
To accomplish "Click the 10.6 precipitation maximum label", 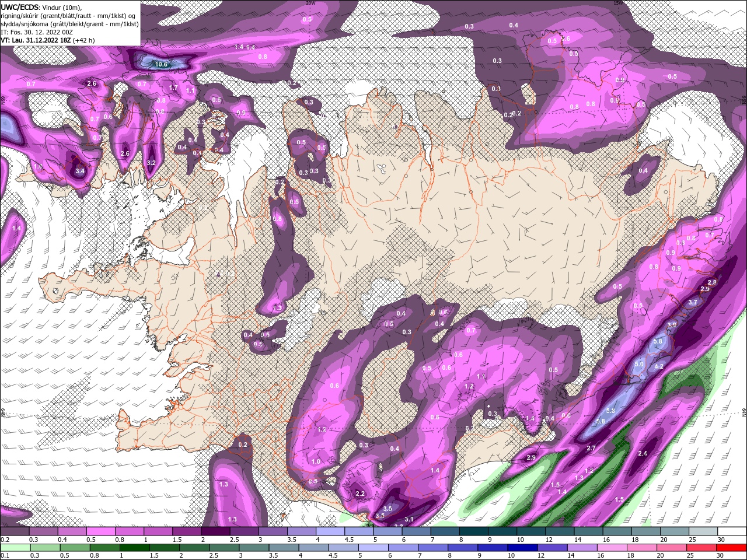I will coord(160,65).
